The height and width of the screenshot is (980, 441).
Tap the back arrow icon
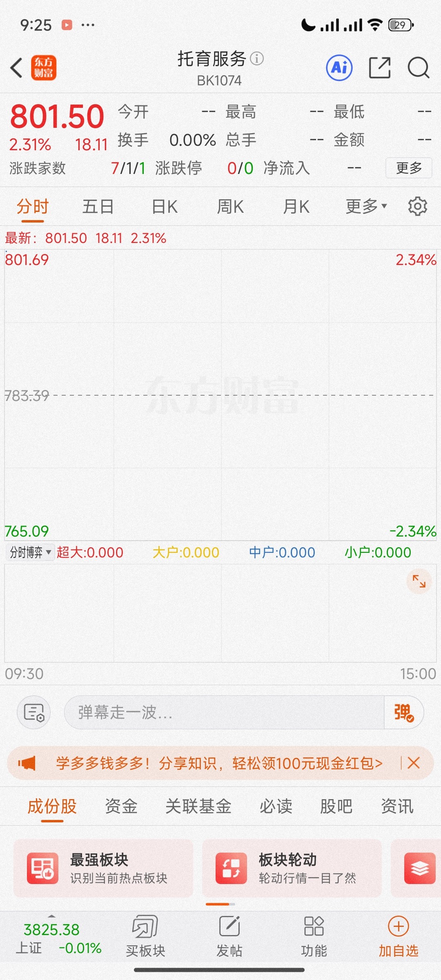click(16, 68)
